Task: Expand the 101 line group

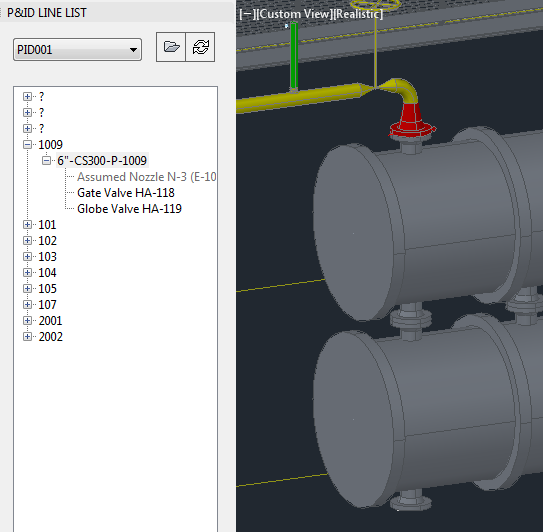Action: [x=27, y=224]
